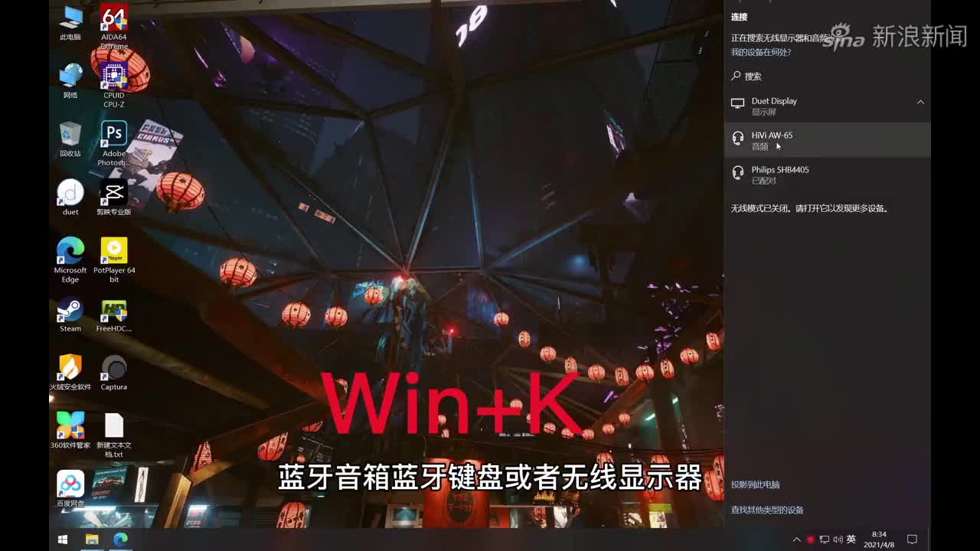Open the volume control in tray
The image size is (980, 551).
pos(838,540)
